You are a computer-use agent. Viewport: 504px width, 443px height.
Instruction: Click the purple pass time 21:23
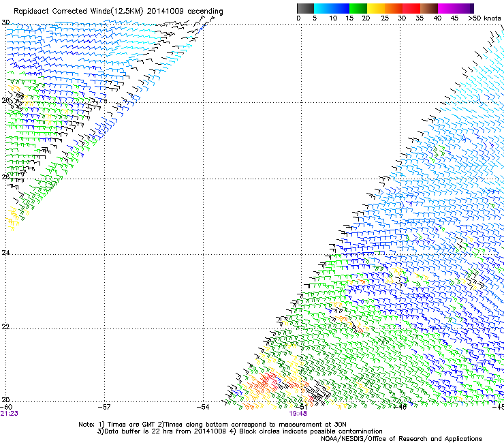[x=10, y=414]
